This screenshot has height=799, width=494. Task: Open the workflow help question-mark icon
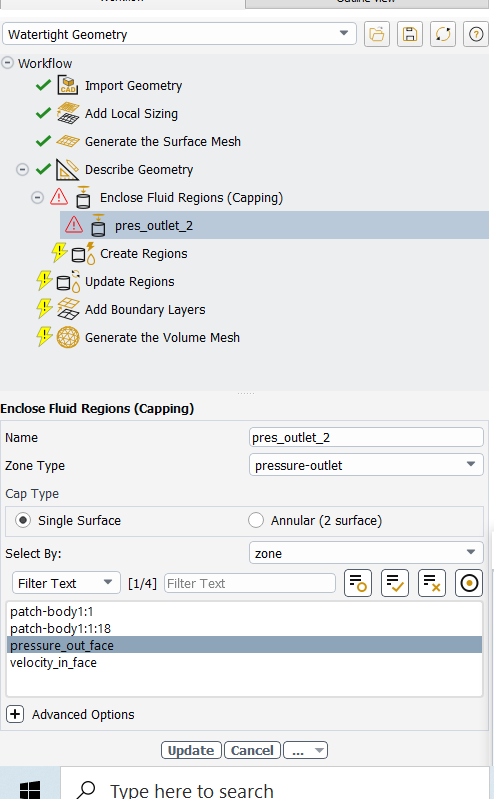pyautogui.click(x=476, y=35)
